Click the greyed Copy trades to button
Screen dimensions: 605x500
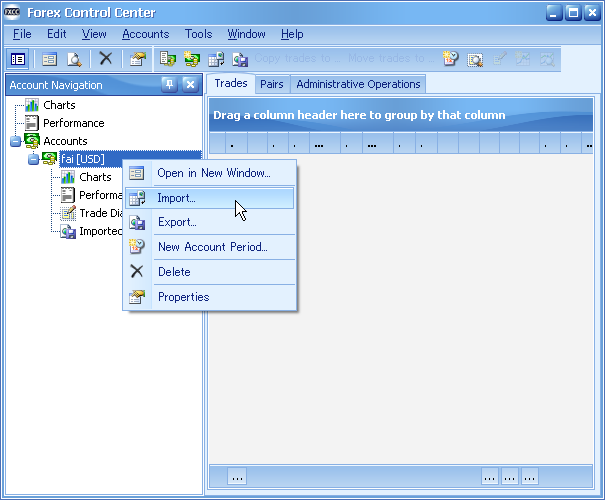point(297,58)
